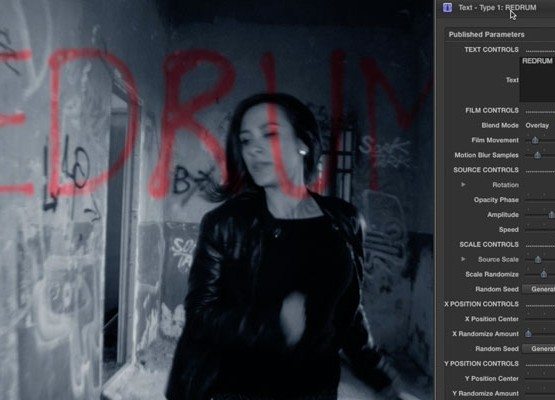Click the Film Movement slider handle
Screen dimensions: 555x400
tap(535, 140)
